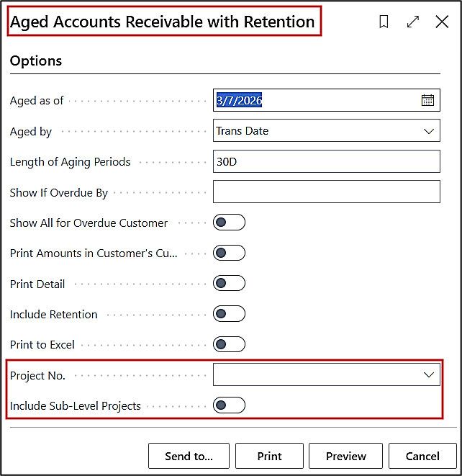
Task: Enable Print Amounts in Customer's Currency
Action: point(230,253)
